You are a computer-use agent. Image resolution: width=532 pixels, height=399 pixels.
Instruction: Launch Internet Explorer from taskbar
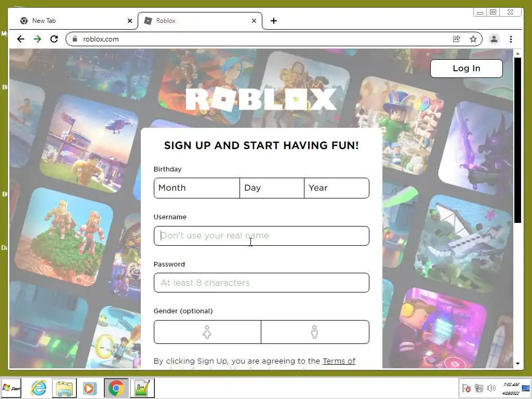point(38,388)
